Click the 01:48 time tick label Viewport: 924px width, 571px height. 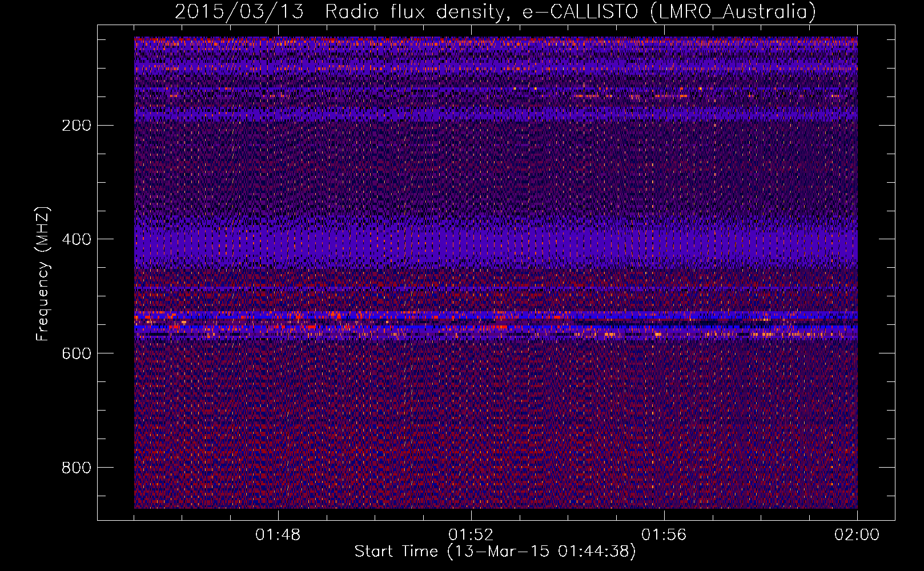click(x=278, y=535)
